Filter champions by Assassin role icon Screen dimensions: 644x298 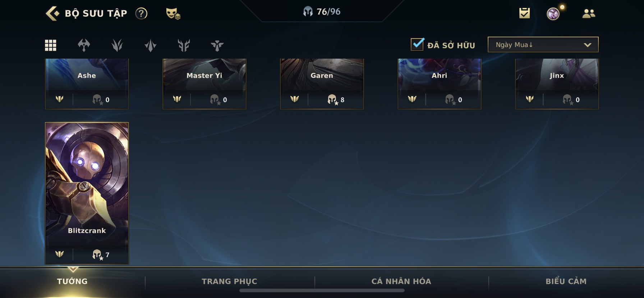[117, 45]
